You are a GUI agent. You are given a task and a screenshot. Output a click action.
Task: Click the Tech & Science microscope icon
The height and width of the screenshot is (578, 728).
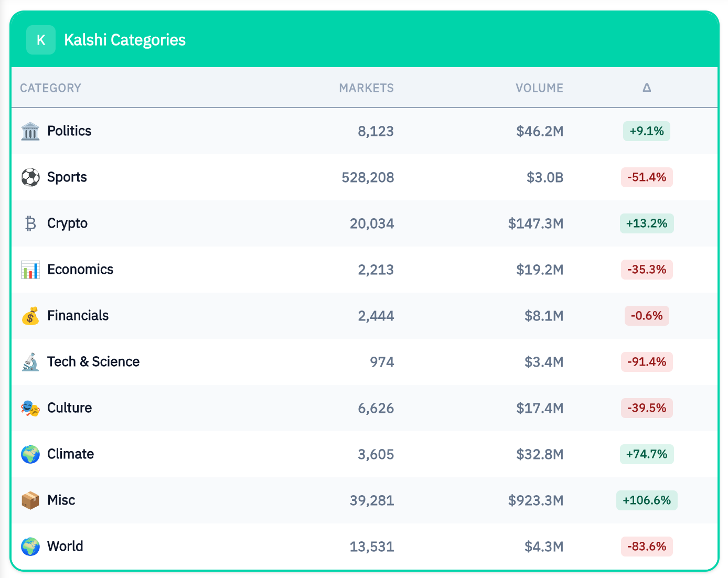(x=30, y=362)
